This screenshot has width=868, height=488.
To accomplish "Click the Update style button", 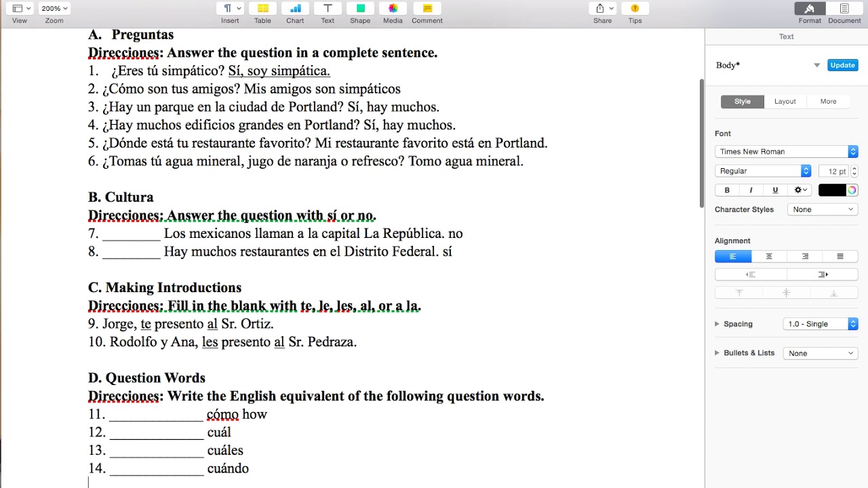I will (x=842, y=65).
